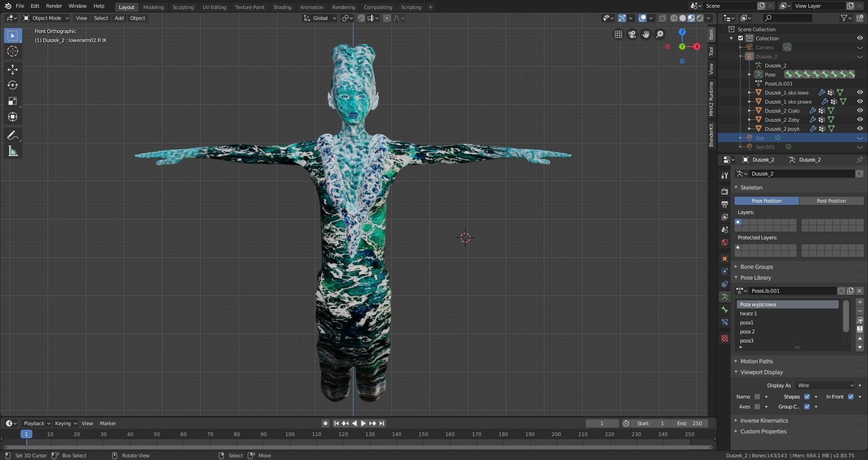Open Scene properties tab

click(725, 230)
